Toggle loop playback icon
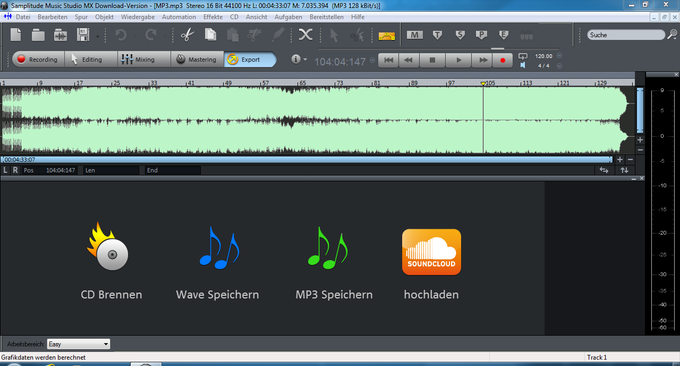 [x=523, y=56]
